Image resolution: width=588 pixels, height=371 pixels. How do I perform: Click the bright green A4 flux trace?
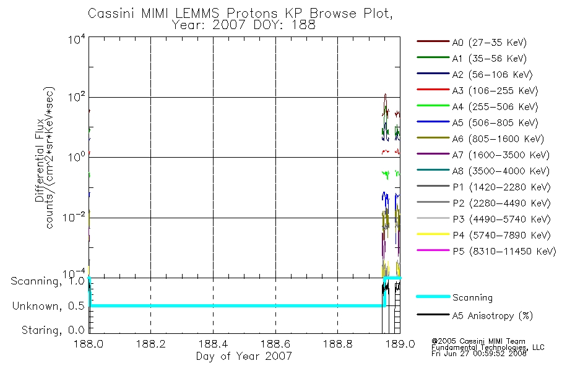[391, 174]
